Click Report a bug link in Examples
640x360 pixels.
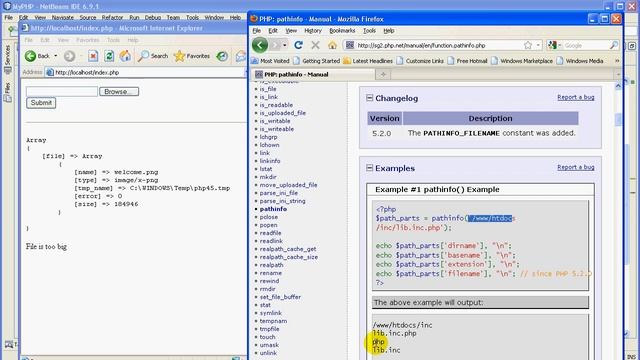[x=576, y=167]
